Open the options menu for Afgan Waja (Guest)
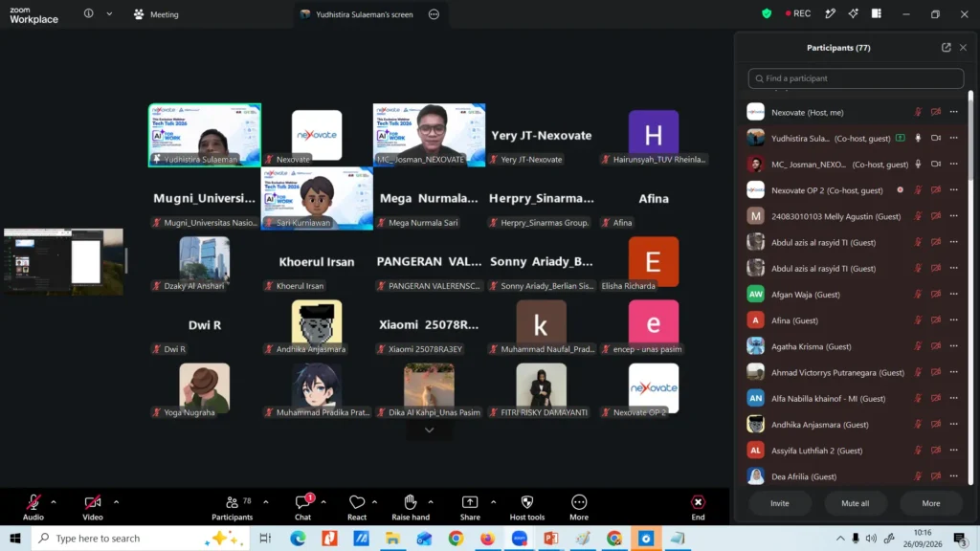The height and width of the screenshot is (551, 980). (x=954, y=295)
